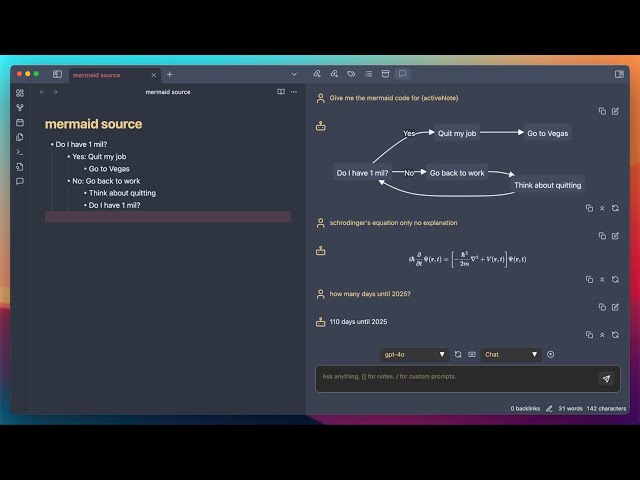Edit the schrodinger's equation prompt

(616, 236)
